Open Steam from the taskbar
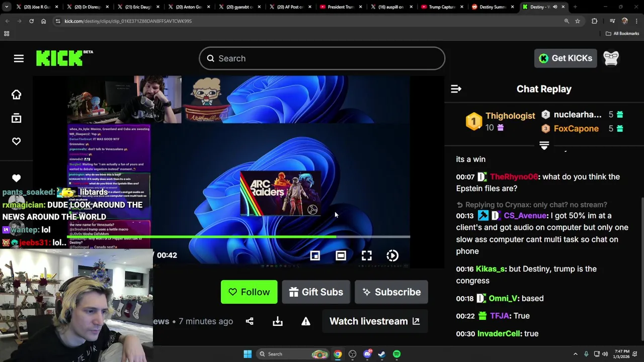The image size is (644, 362). (382, 354)
